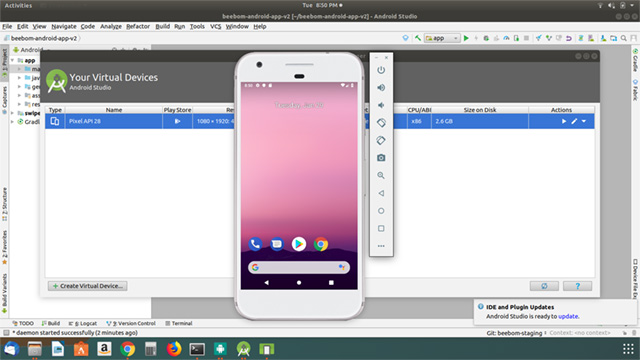The image size is (640, 360).
Task: Open the VCS menu
Action: pyautogui.click(x=216, y=27)
